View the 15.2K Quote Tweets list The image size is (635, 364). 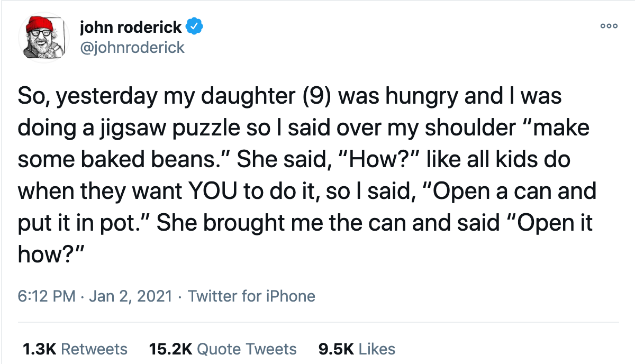pyautogui.click(x=223, y=349)
